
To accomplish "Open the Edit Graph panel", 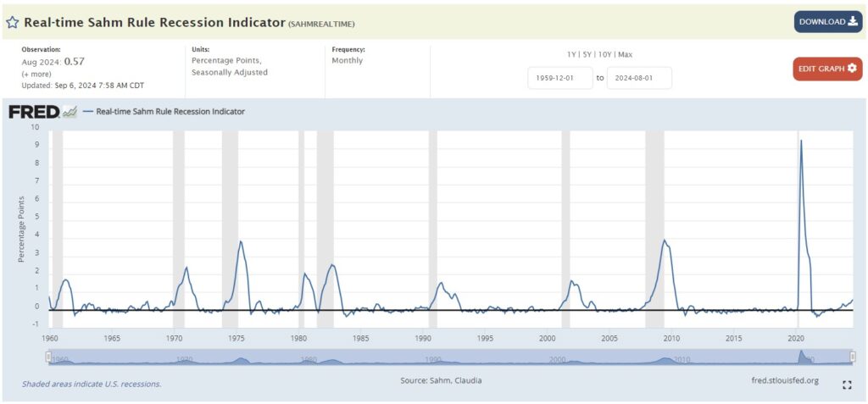I will pos(827,69).
